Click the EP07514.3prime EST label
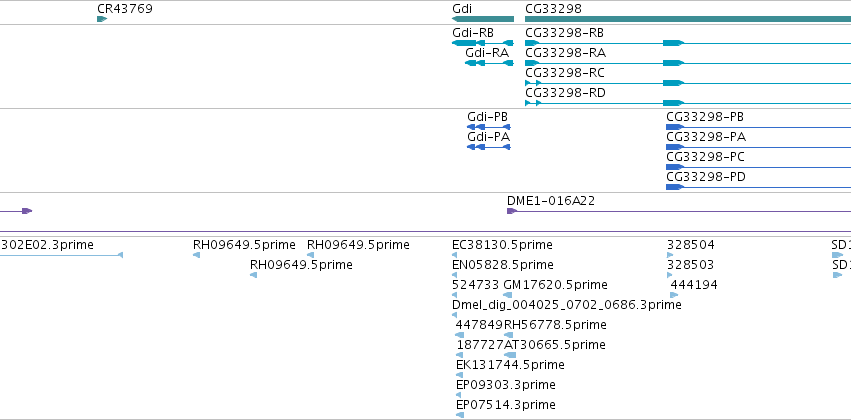Image resolution: width=851 pixels, height=420 pixels. 506,404
